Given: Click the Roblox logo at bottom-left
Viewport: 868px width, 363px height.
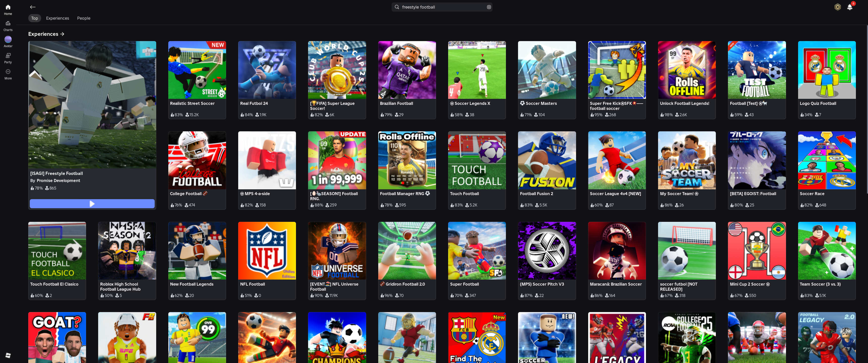Looking at the screenshot, I should click(8, 355).
